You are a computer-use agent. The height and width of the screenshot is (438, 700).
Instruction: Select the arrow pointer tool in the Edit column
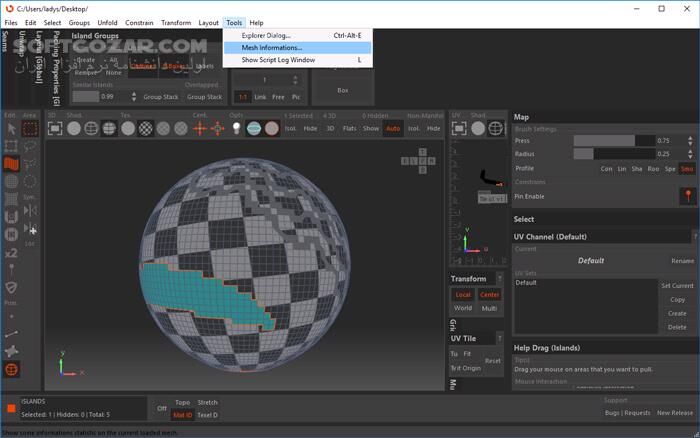click(x=11, y=129)
